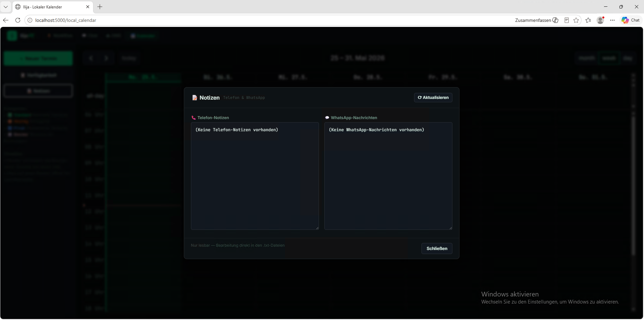This screenshot has width=644, height=320.
Task: Expand the tab actions chevron menu
Action: (x=6, y=7)
